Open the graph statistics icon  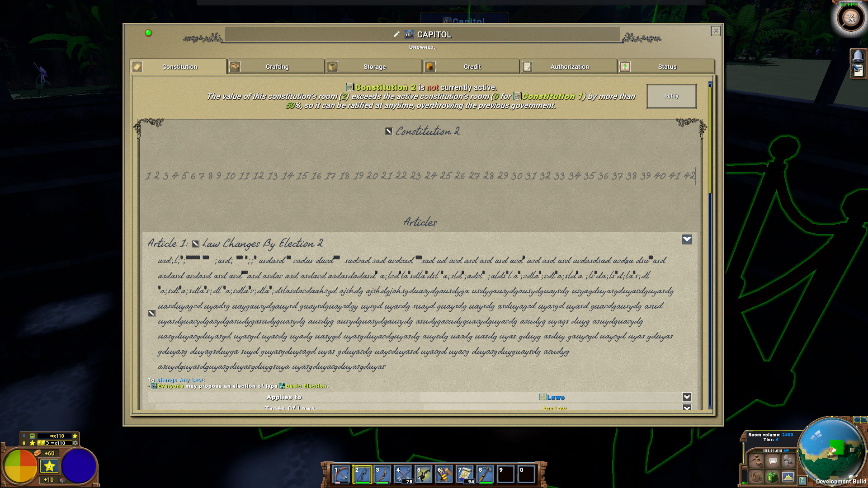click(x=788, y=478)
